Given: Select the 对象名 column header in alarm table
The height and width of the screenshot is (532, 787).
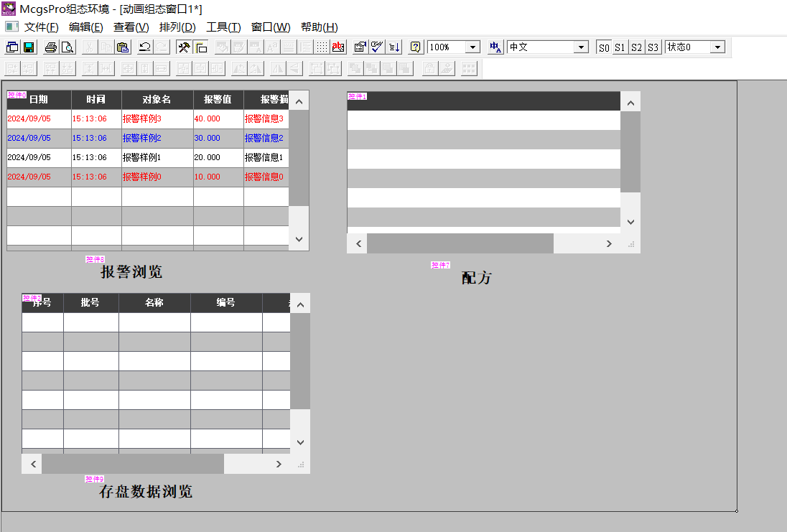Looking at the screenshot, I should [x=157, y=100].
